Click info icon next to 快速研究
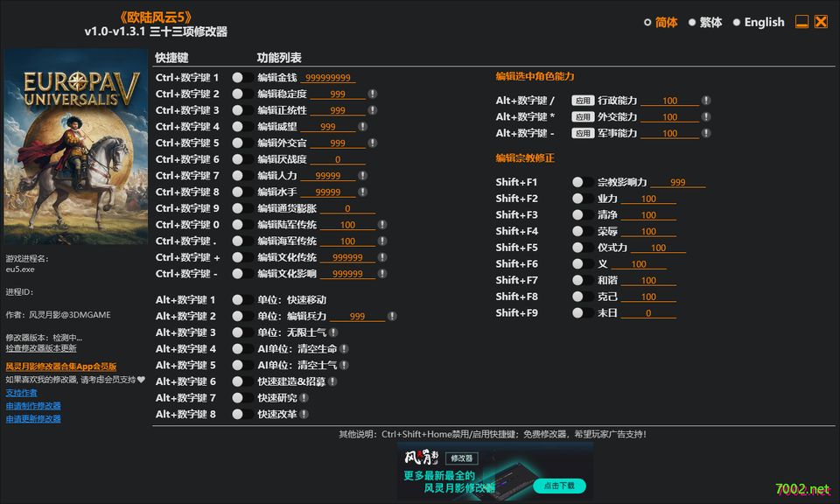Viewport: 840px width, 504px height. [304, 398]
